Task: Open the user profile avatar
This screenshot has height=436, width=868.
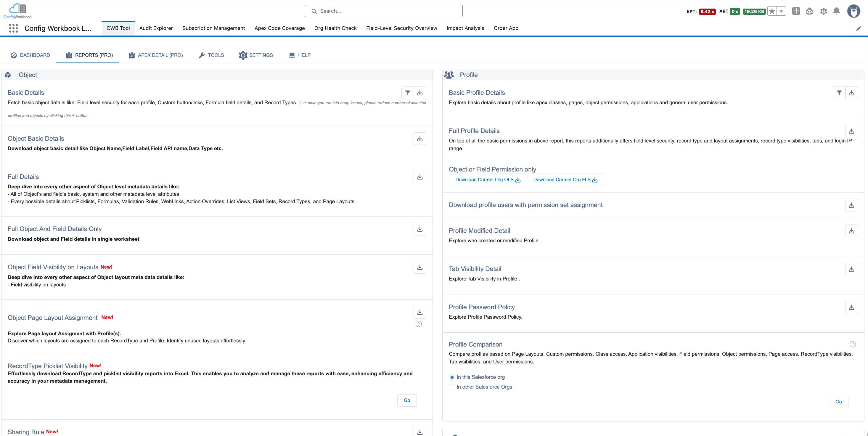Action: point(853,11)
